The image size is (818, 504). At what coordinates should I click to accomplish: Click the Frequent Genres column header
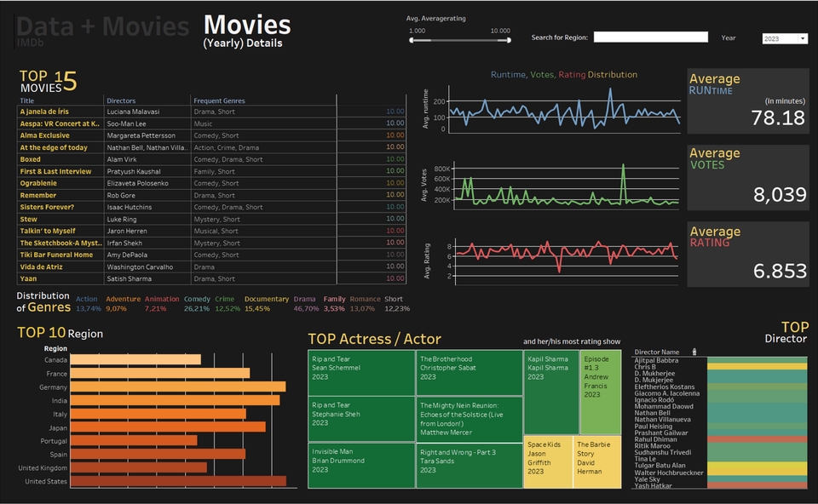(x=219, y=100)
